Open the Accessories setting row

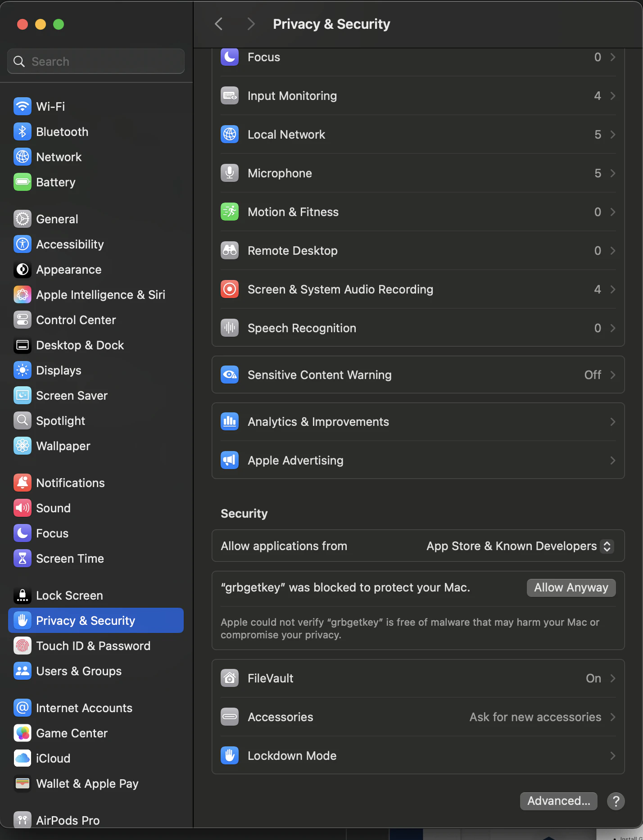click(418, 717)
